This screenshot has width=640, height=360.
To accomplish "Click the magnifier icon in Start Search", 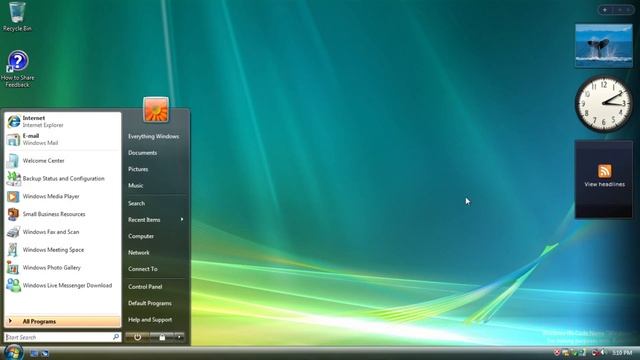I will pos(116,337).
